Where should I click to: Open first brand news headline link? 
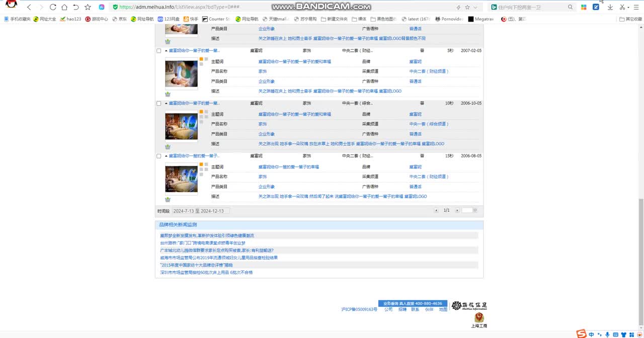click(x=207, y=235)
